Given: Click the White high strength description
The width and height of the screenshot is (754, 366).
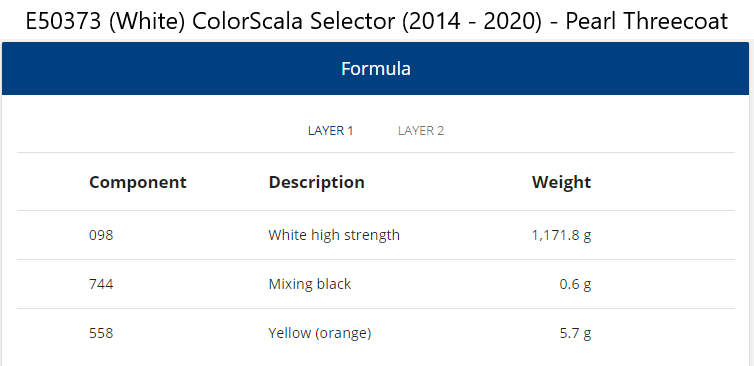Looking at the screenshot, I should coord(334,235).
